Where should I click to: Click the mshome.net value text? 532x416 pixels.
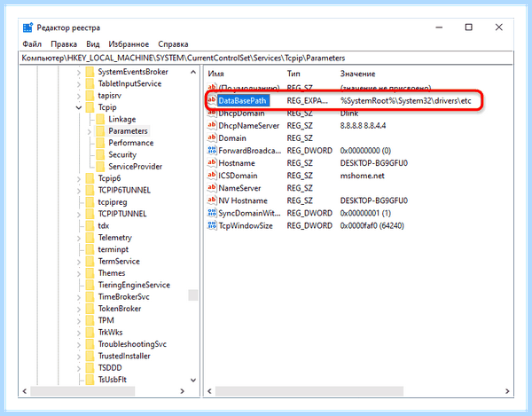[362, 176]
